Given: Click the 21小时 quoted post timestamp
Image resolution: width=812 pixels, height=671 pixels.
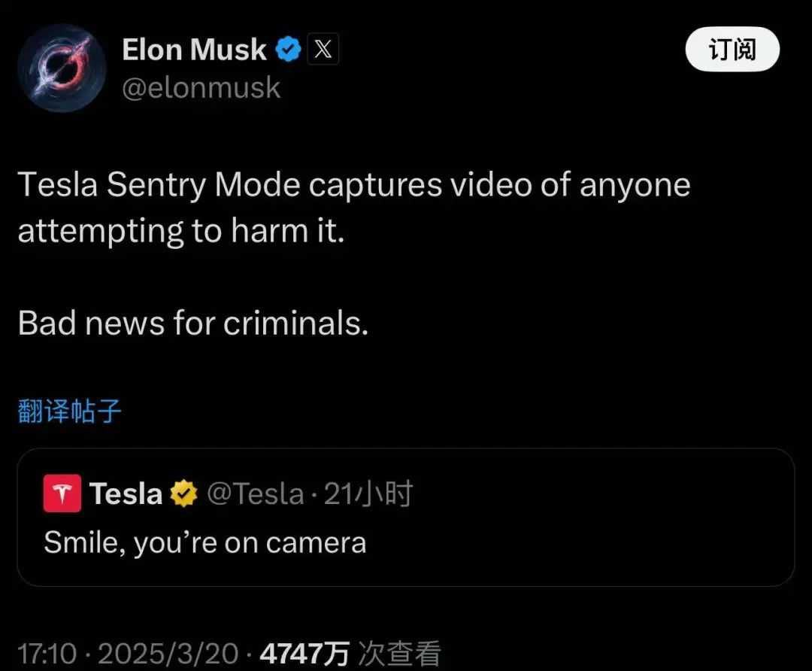Looking at the screenshot, I should [x=368, y=494].
